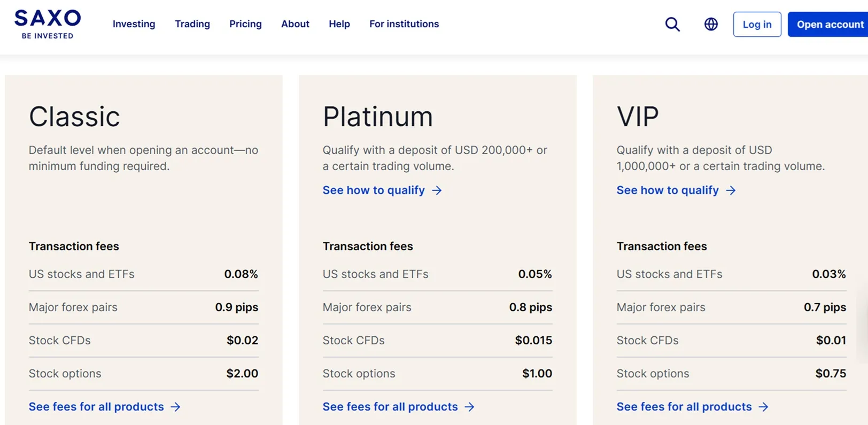868x425 pixels.
Task: Open Platinum's See how to qualify link
Action: (382, 190)
